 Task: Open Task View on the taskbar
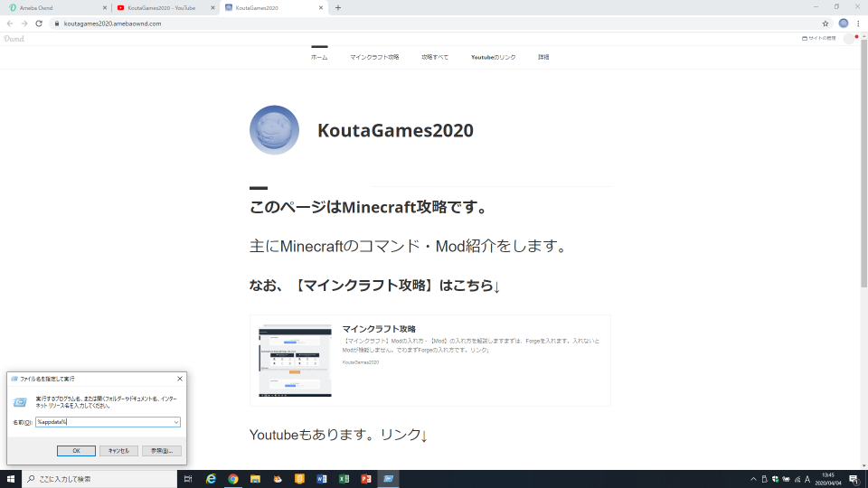click(x=188, y=479)
